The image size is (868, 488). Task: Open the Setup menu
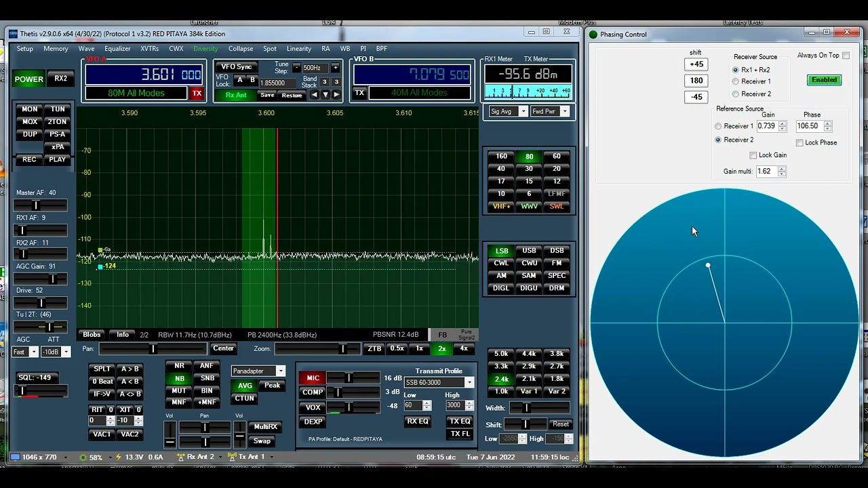[25, 49]
